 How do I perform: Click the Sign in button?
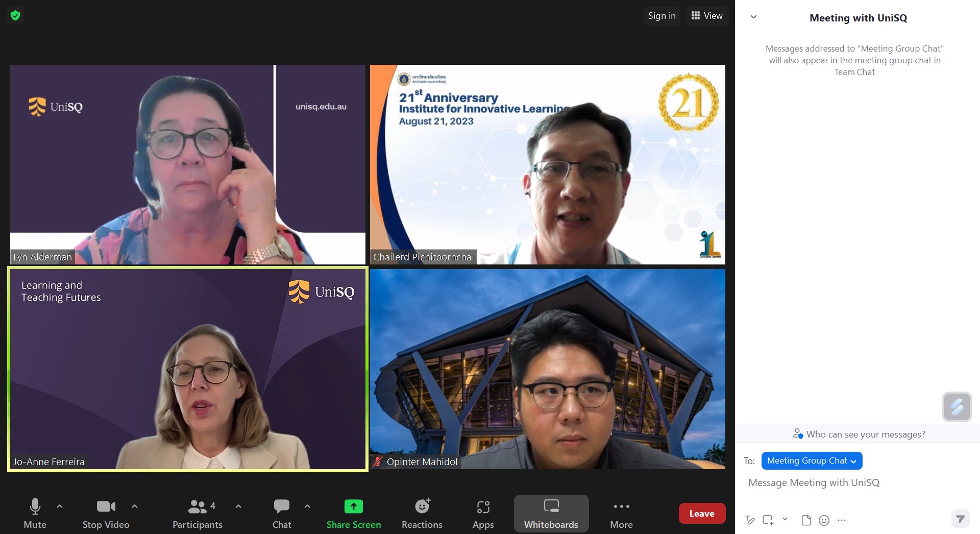pos(661,16)
